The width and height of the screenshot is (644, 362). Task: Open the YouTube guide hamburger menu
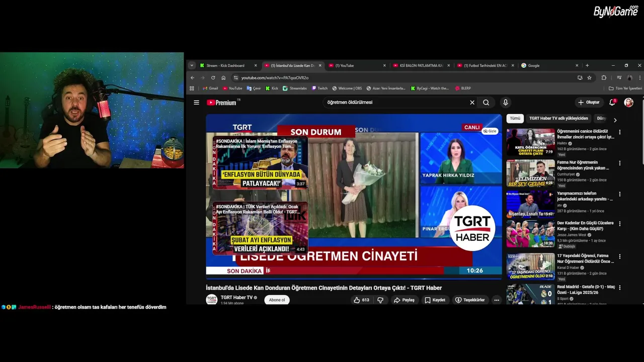196,102
